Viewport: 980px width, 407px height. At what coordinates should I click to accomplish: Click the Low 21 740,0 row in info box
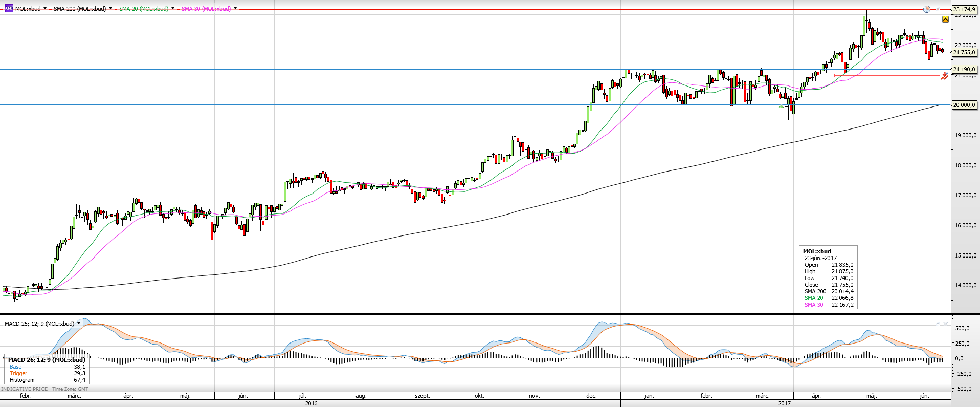pos(829,278)
